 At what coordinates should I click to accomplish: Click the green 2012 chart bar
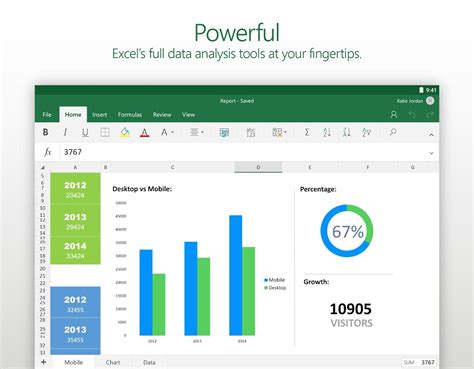(159, 305)
